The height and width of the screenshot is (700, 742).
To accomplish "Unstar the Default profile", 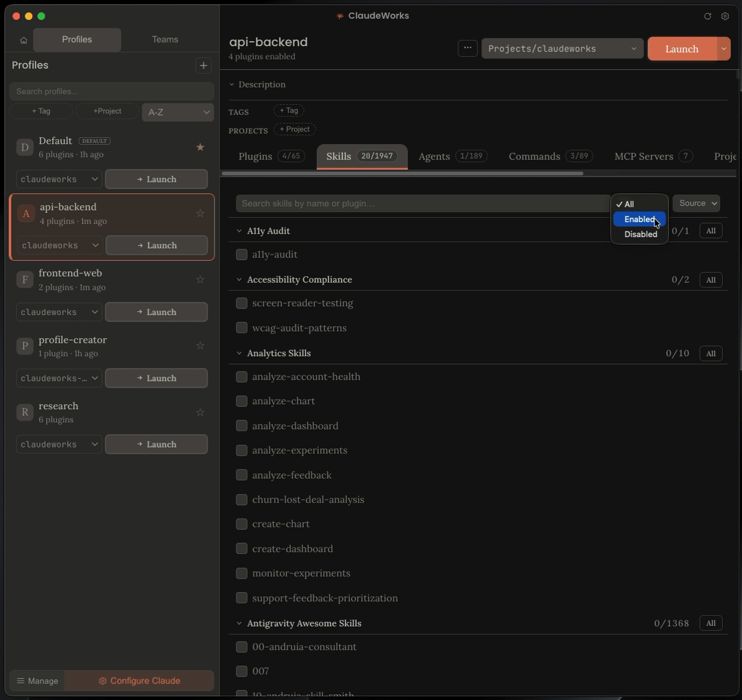I will 199,147.
